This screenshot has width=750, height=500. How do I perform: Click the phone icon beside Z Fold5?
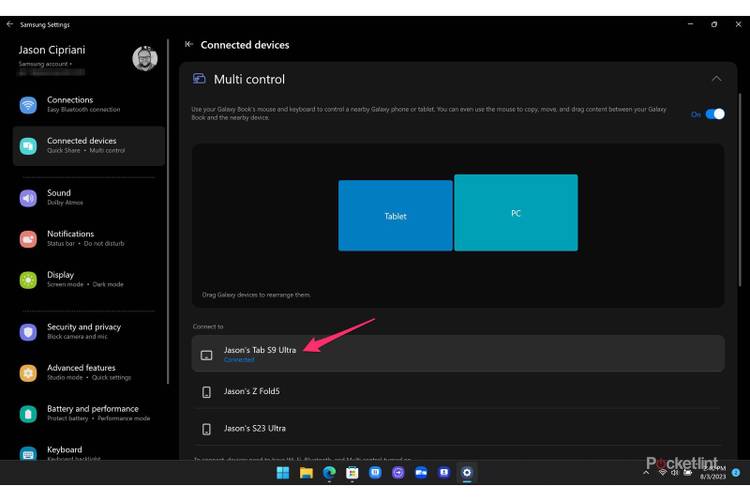tap(206, 392)
